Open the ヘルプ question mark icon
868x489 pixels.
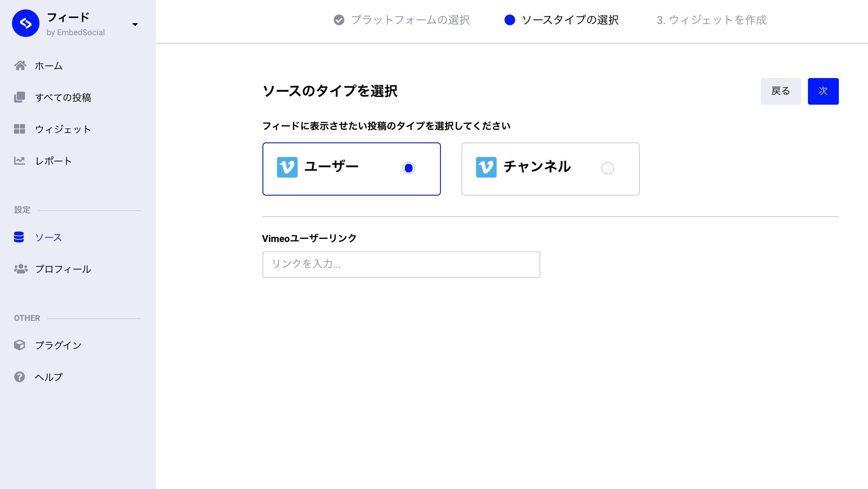20,377
